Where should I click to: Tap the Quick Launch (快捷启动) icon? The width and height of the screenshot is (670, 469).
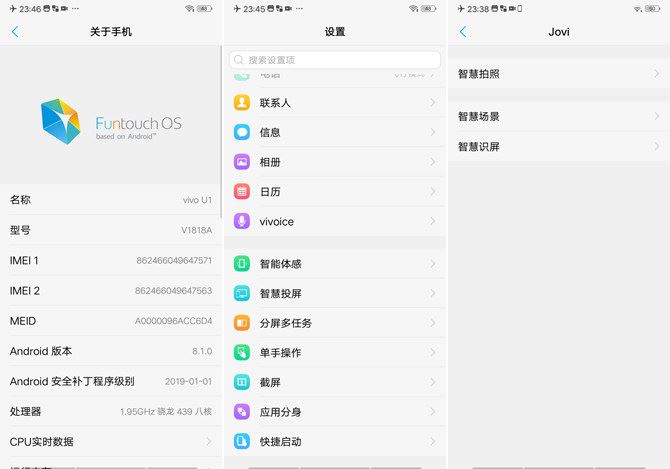click(x=242, y=441)
